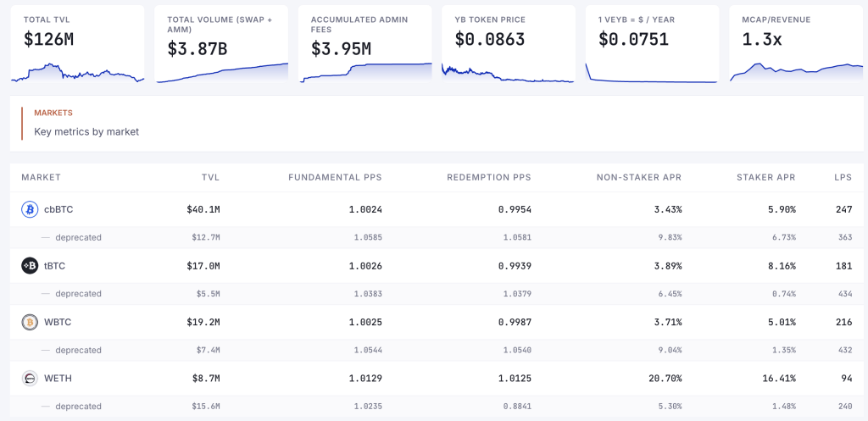
Task: Click cbBTC staker APR 5.90%
Action: coord(782,210)
